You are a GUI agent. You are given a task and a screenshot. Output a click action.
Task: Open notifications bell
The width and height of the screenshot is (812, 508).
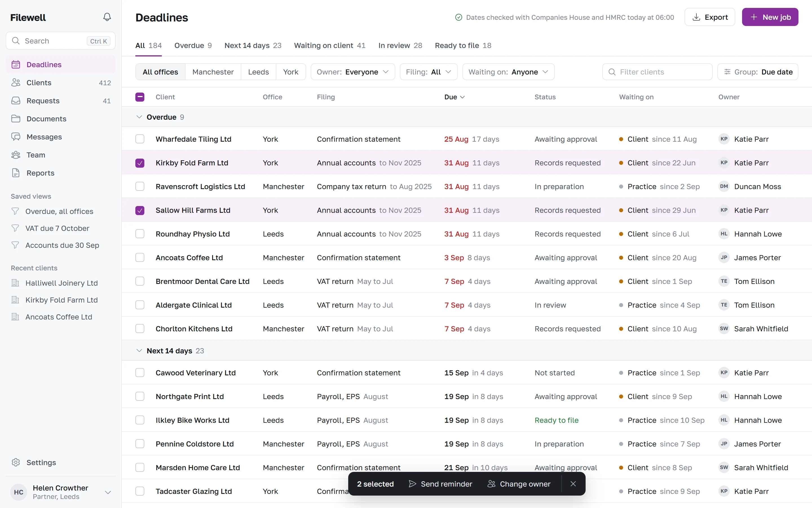click(107, 17)
